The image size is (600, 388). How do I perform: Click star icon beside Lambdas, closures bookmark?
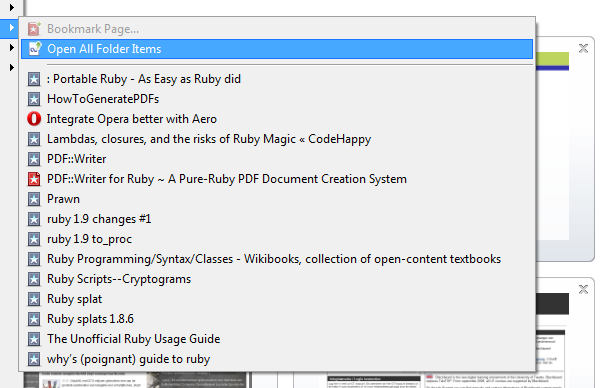pos(34,139)
